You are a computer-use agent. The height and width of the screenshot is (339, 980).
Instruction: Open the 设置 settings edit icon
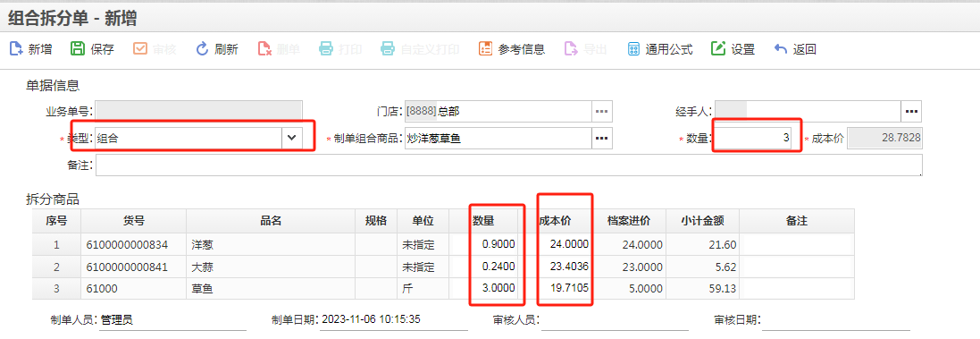[x=719, y=49]
